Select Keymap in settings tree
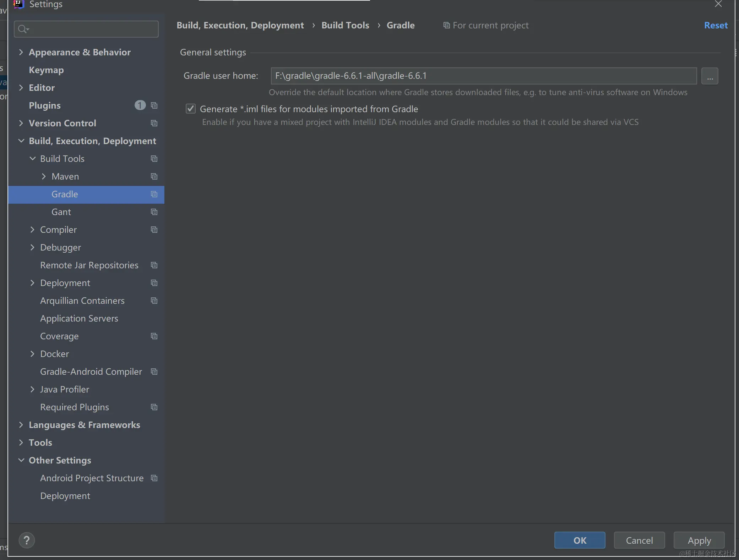Image resolution: width=739 pixels, height=560 pixels. pos(46,70)
